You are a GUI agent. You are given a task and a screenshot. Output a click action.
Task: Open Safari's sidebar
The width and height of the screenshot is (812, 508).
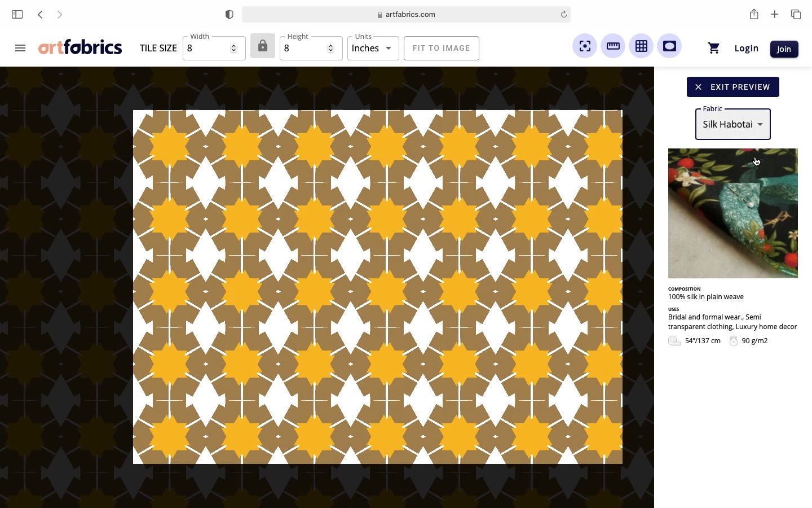17,14
